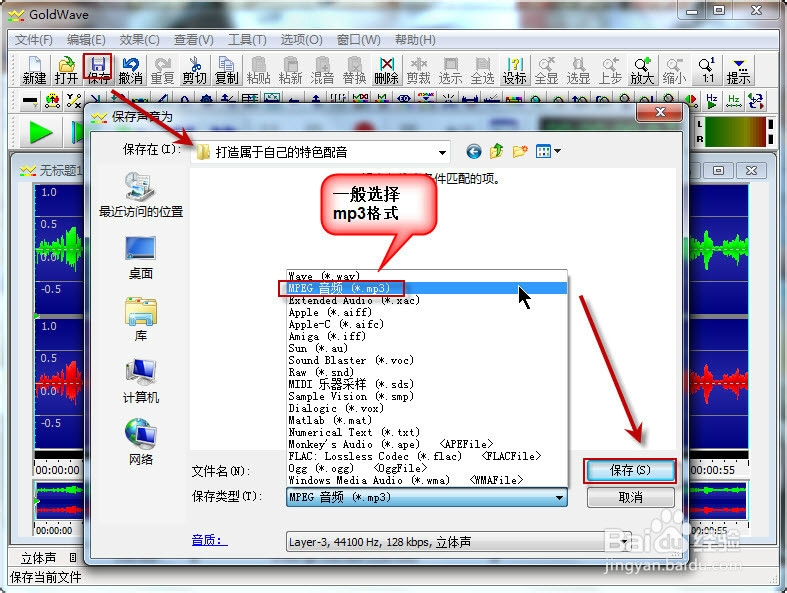The image size is (787, 593).
Task: Expand the 音质 quality dropdown
Action: pos(624,542)
